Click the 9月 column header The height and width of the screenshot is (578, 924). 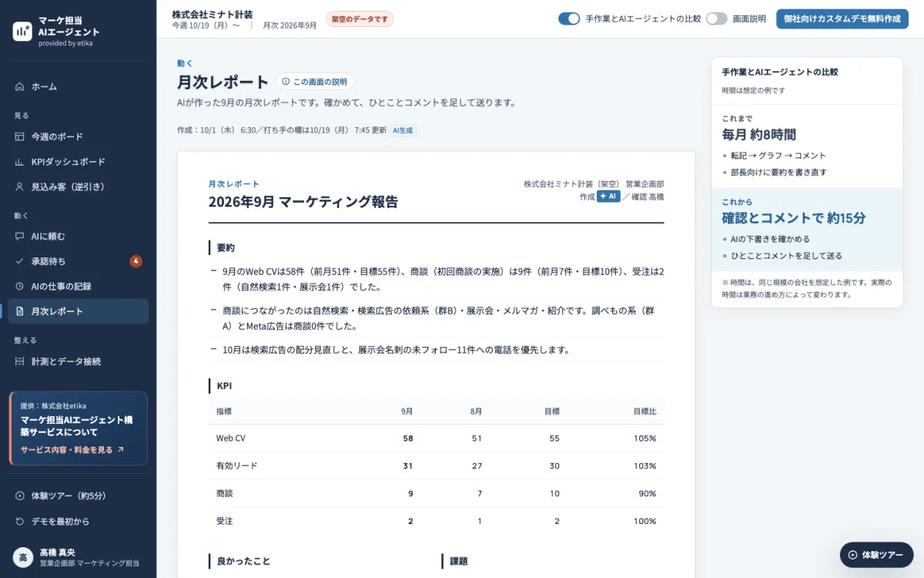[x=407, y=412]
